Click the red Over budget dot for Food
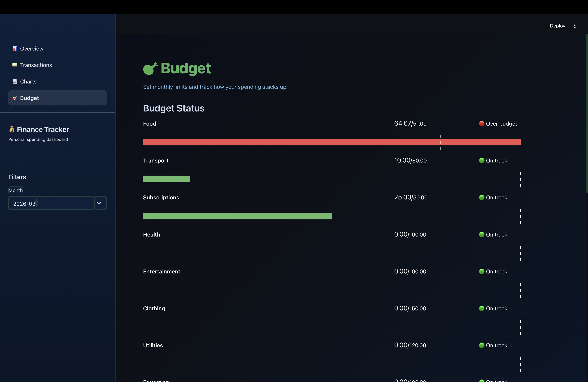Image resolution: width=588 pixels, height=382 pixels. [x=482, y=124]
